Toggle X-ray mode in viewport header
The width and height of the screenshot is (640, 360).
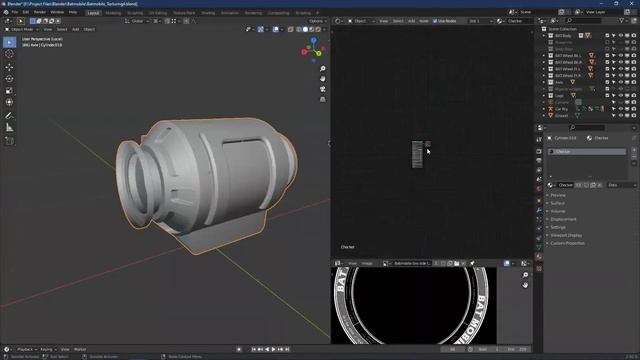point(290,29)
